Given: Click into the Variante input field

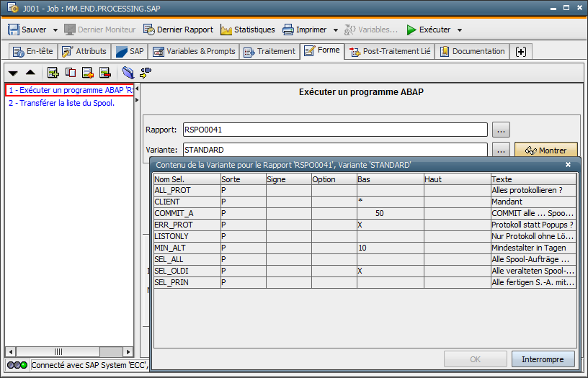Looking at the screenshot, I should tap(335, 150).
